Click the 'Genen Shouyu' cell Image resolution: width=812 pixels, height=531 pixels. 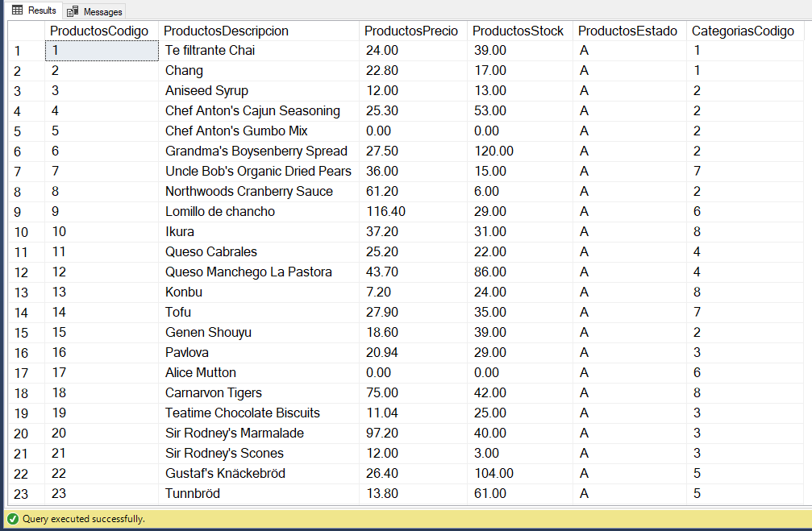pyautogui.click(x=259, y=333)
